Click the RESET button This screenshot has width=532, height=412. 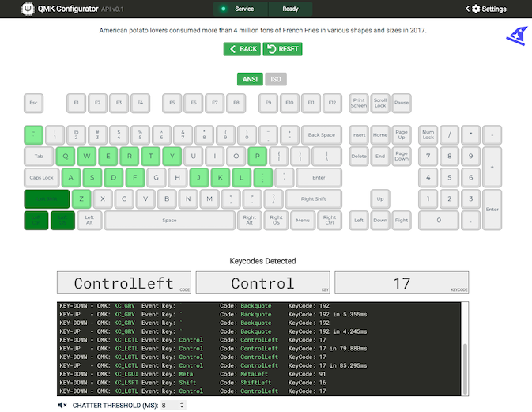pos(282,49)
